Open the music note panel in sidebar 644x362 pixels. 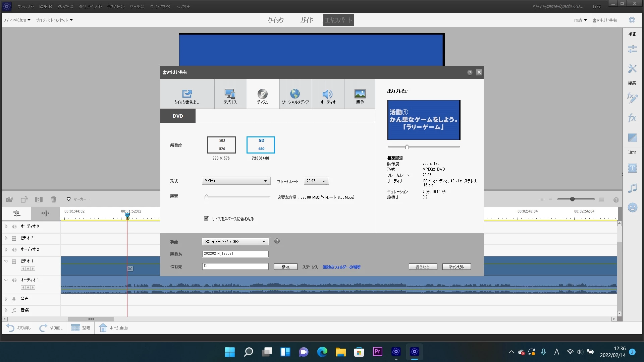(632, 188)
